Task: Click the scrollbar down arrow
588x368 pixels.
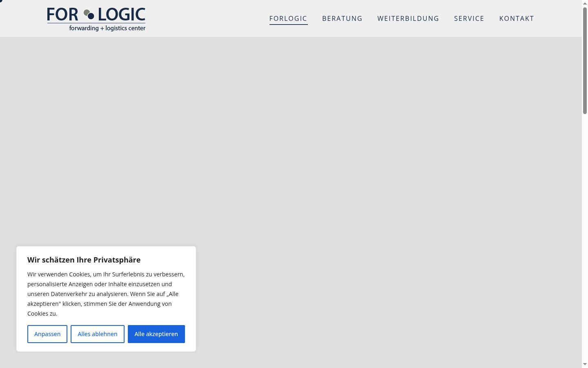Action: 585,364
